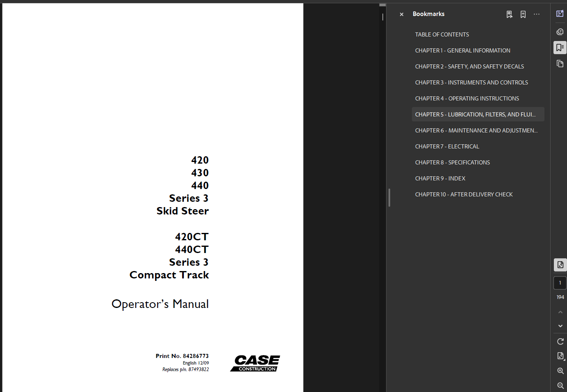This screenshot has width=567, height=392.
Task: Click the "Bookmarks" panel title
Action: click(428, 14)
